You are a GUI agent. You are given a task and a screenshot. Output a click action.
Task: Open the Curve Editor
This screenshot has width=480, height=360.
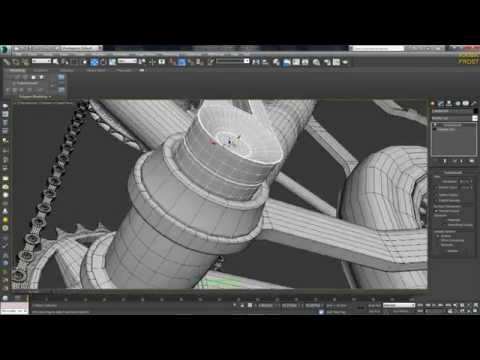point(296,62)
